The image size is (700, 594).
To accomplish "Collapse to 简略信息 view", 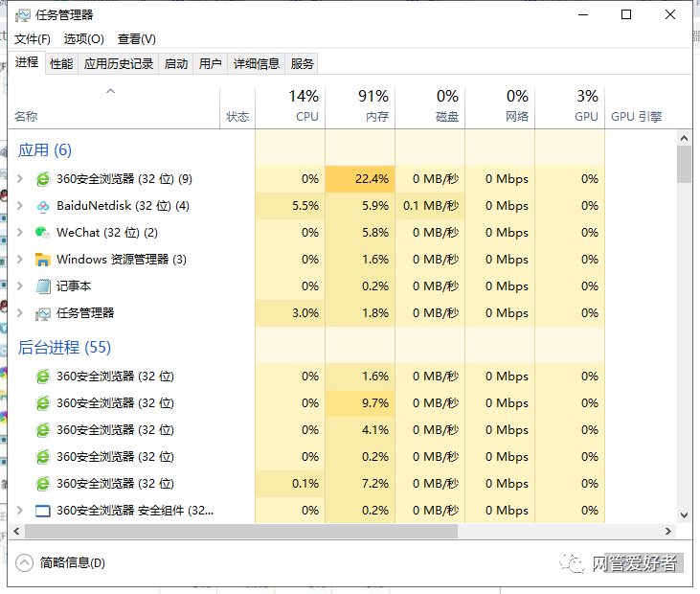I will pyautogui.click(x=61, y=563).
